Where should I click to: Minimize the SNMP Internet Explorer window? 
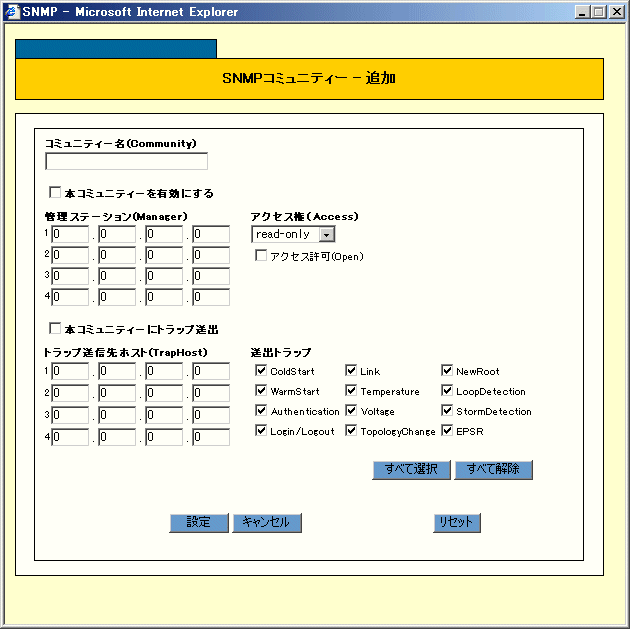click(582, 12)
